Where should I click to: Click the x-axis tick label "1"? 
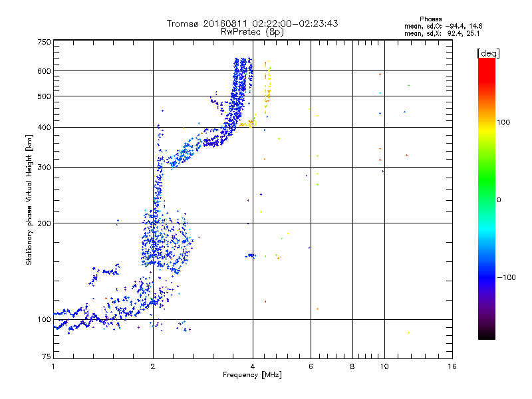click(53, 366)
